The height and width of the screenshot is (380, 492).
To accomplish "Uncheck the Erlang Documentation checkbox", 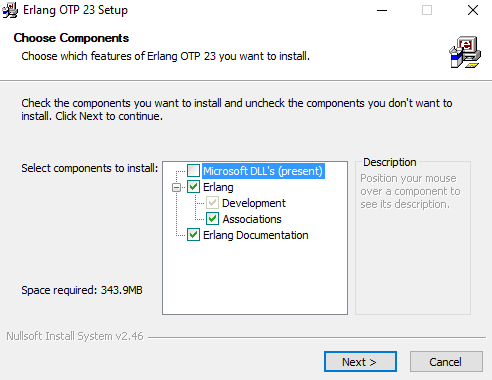I will pyautogui.click(x=193, y=235).
